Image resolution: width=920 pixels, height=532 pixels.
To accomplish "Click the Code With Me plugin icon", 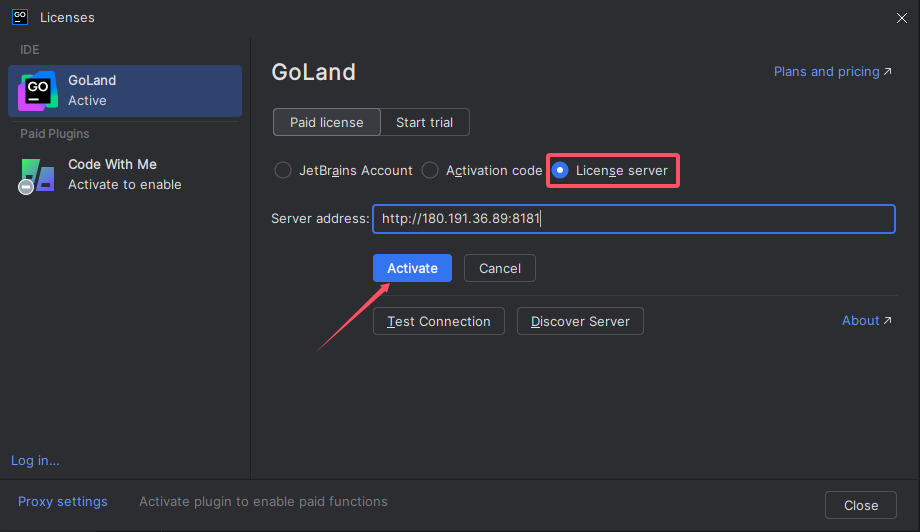I will coord(38,175).
